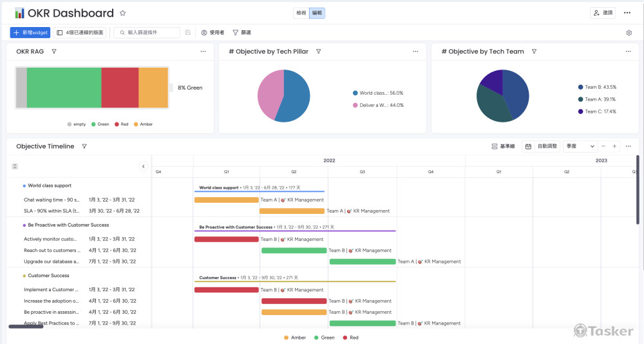Toggle the 基準線 baseline option
The width and height of the screenshot is (644, 344).
pyautogui.click(x=503, y=146)
